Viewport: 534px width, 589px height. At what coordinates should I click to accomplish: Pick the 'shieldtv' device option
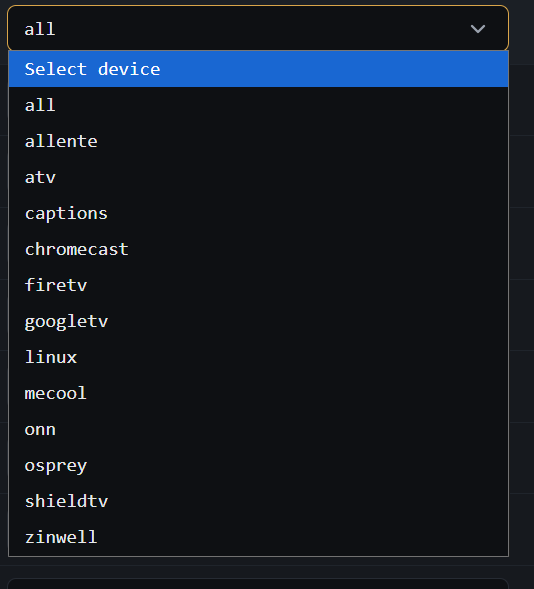coord(258,501)
